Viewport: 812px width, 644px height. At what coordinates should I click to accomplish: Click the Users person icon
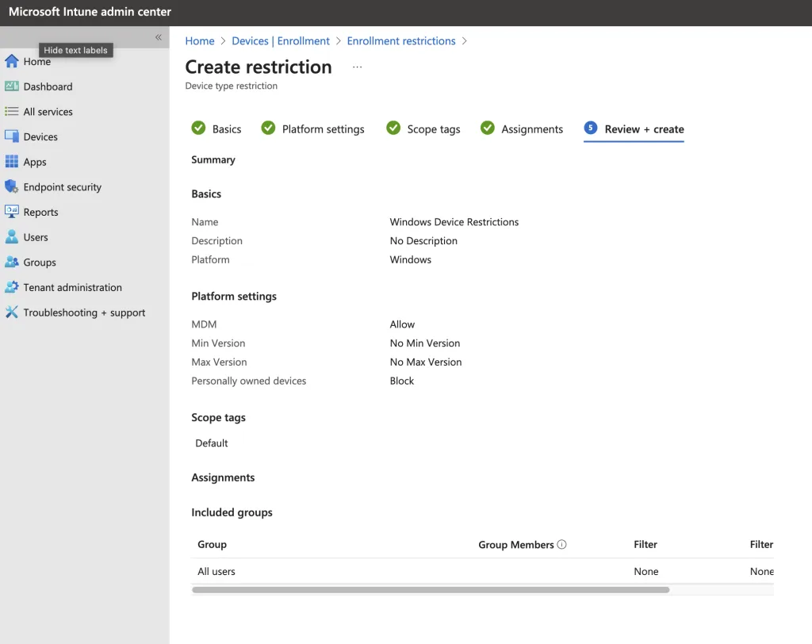point(11,237)
